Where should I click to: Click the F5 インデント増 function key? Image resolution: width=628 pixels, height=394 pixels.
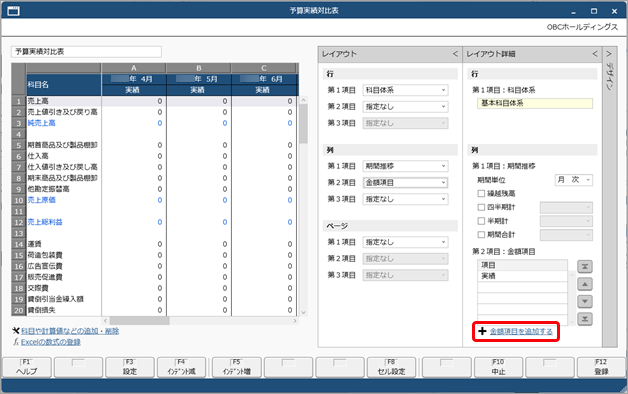(237, 367)
